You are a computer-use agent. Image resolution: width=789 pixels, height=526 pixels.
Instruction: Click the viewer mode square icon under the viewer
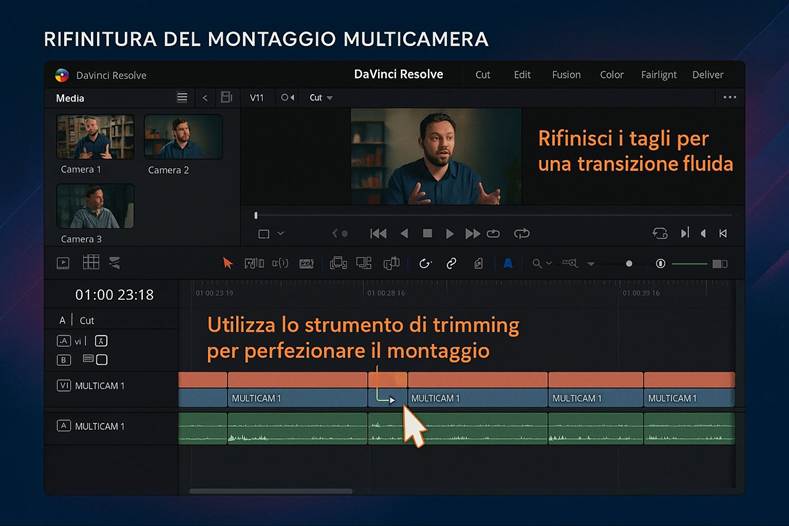(264, 234)
